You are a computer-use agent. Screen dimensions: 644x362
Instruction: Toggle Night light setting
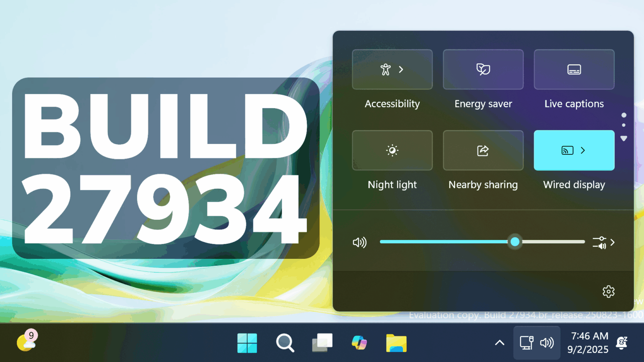click(392, 150)
